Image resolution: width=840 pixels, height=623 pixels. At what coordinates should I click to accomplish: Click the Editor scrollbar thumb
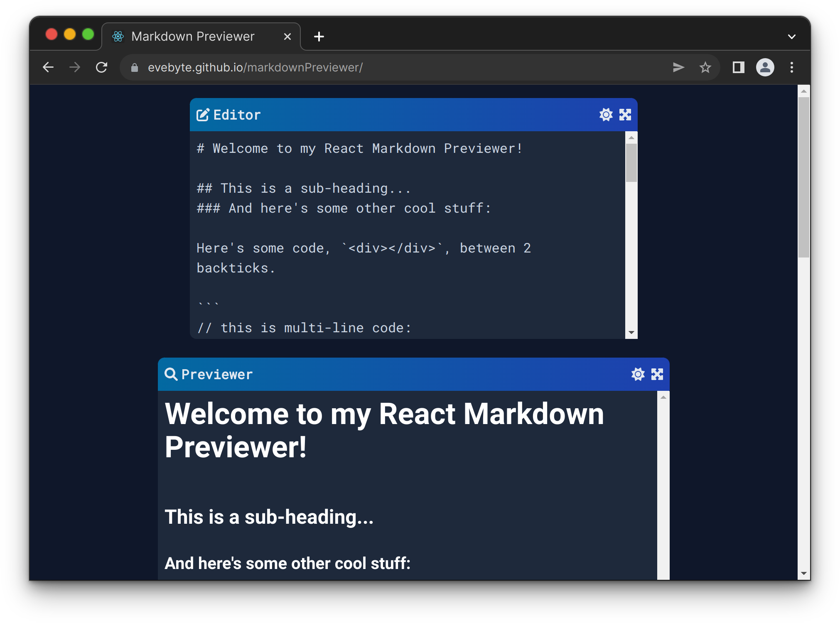tap(631, 163)
